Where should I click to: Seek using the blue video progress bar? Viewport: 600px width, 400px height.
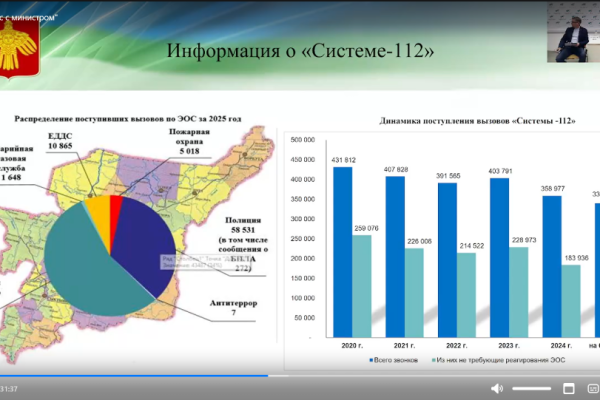[134, 376]
